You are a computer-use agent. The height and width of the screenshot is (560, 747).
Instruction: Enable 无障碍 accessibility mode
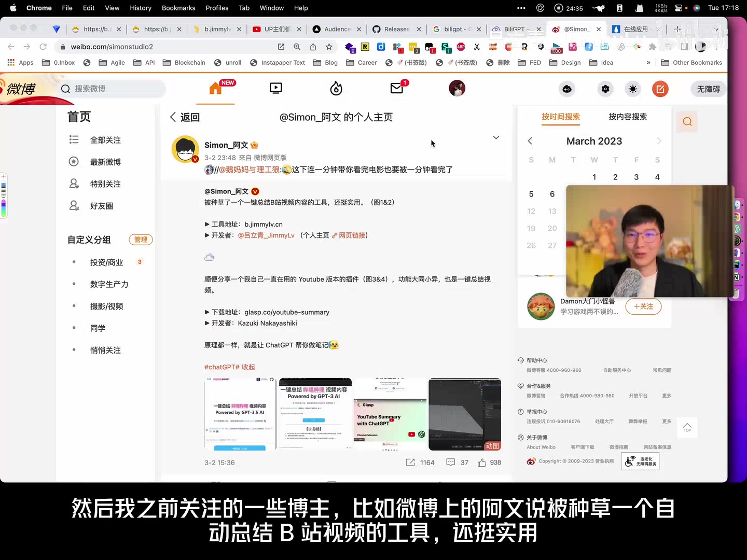tap(708, 89)
